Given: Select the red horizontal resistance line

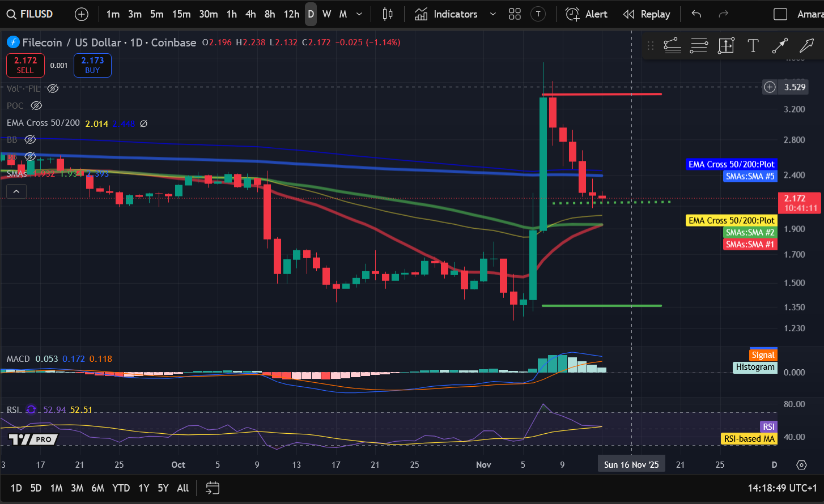Looking at the screenshot, I should (x=602, y=94).
